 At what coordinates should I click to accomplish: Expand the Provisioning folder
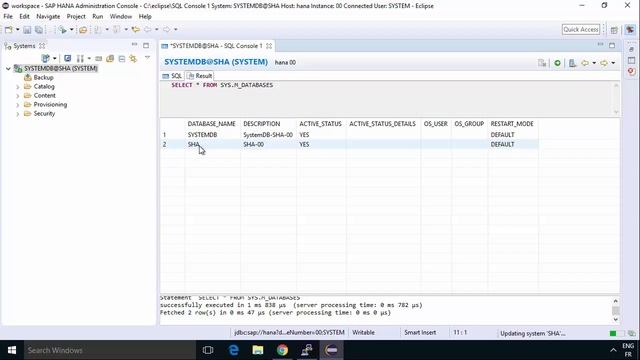[18, 104]
